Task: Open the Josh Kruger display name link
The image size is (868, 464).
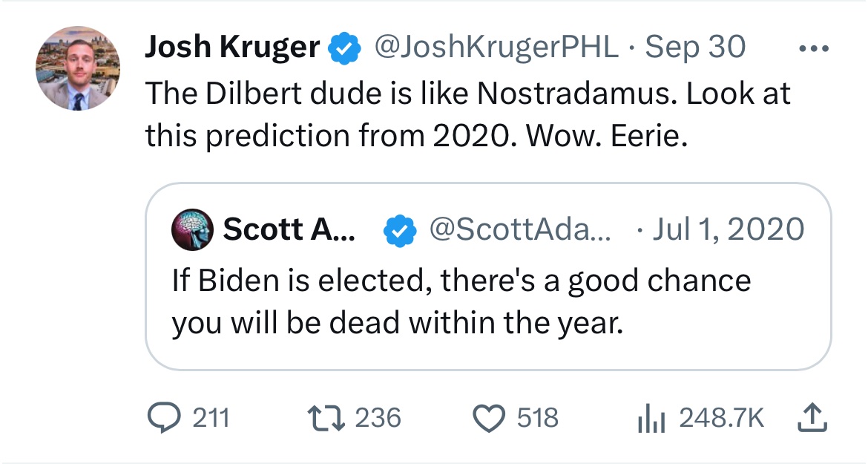Action: pos(233,48)
